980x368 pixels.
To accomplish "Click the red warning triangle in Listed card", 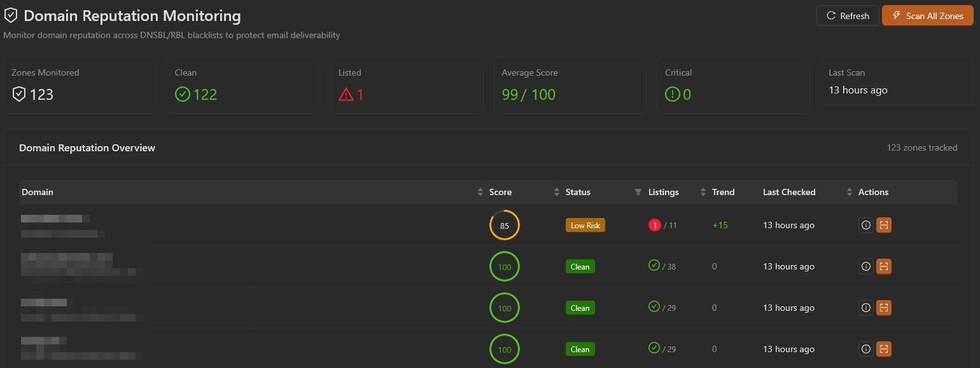I will [346, 95].
